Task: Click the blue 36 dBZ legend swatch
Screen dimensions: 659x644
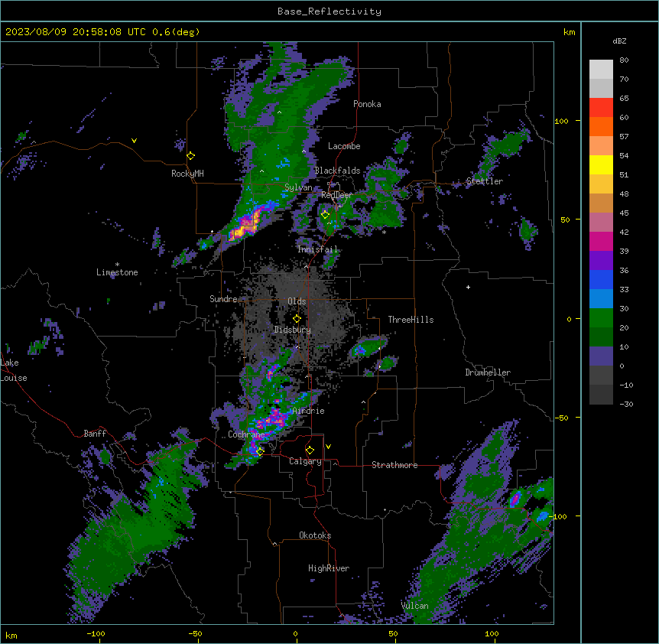Action: (x=601, y=280)
